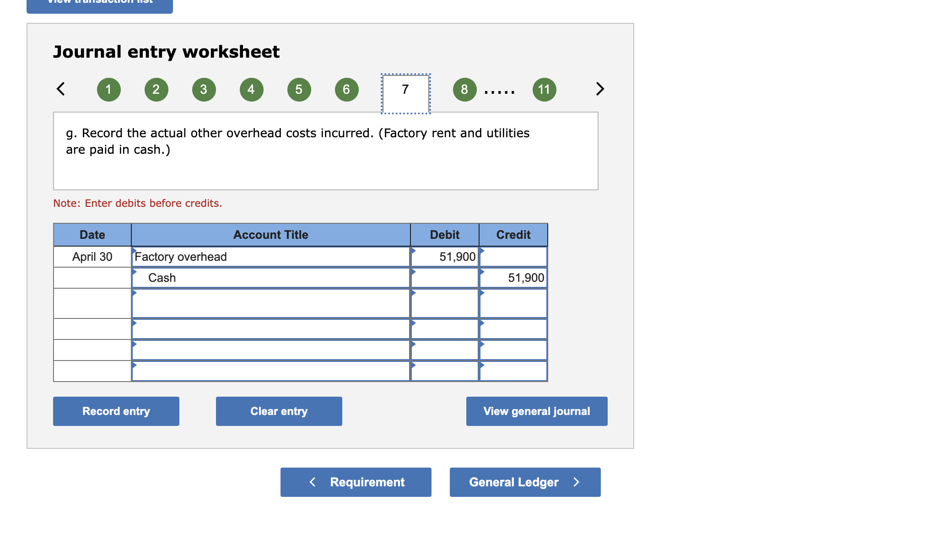Image resolution: width=928 pixels, height=560 pixels.
Task: Select journal entry step 4 circle
Action: (251, 90)
